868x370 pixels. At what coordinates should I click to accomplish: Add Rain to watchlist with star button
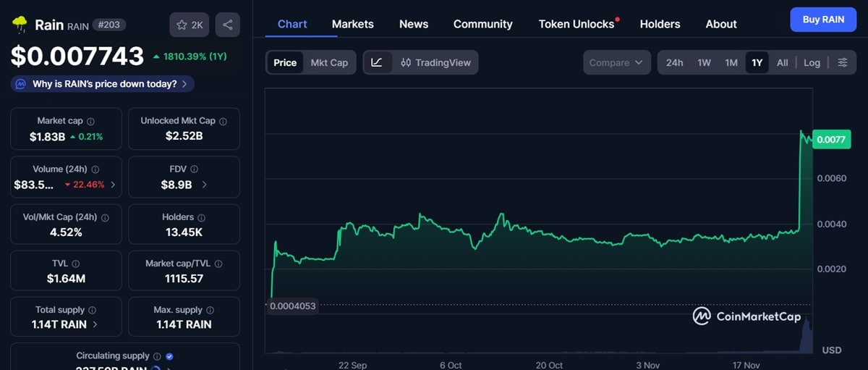[x=190, y=25]
